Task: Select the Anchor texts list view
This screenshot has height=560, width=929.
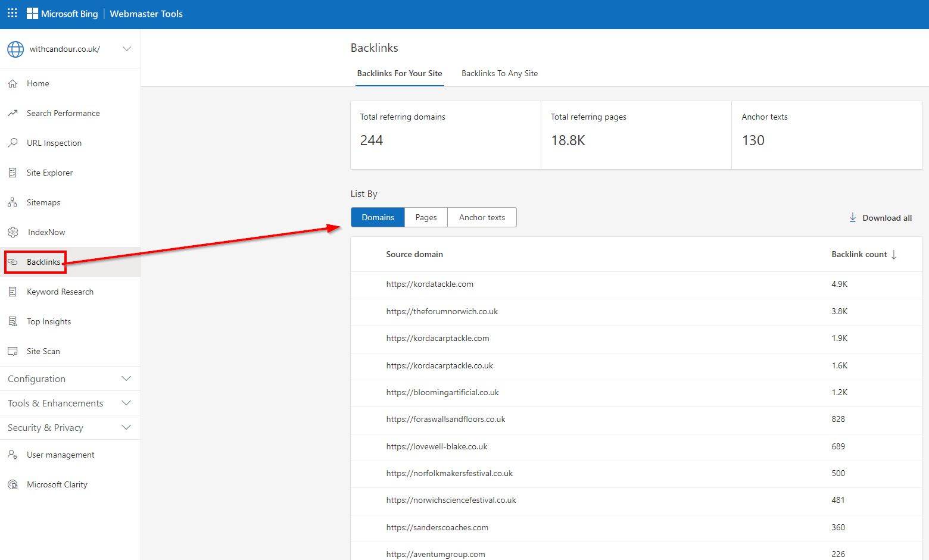Action: click(482, 217)
